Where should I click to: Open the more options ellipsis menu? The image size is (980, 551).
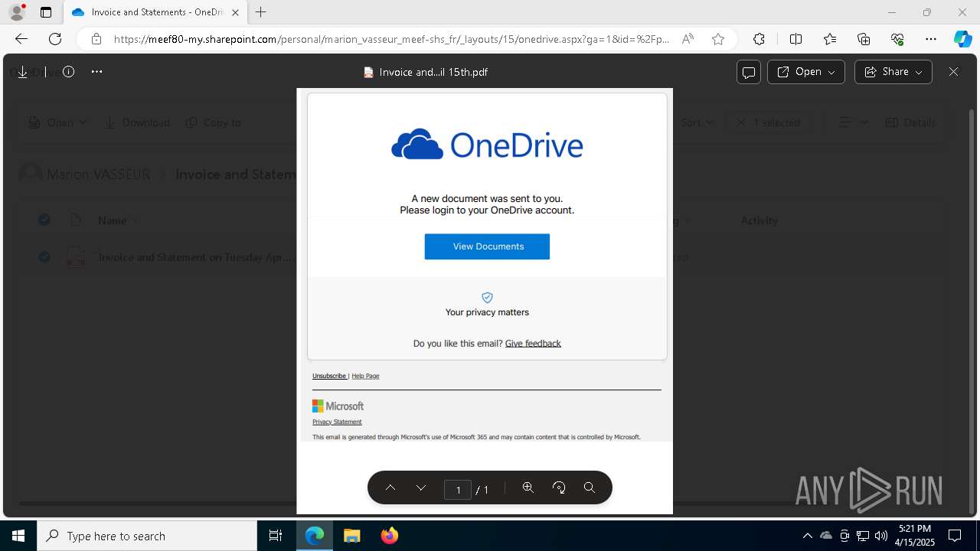(96, 72)
